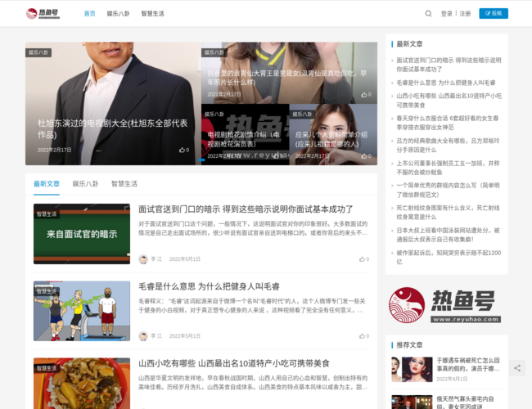This screenshot has width=532, height=409.
Task: Click the 热鱼号 logo in the header
Action: click(43, 14)
